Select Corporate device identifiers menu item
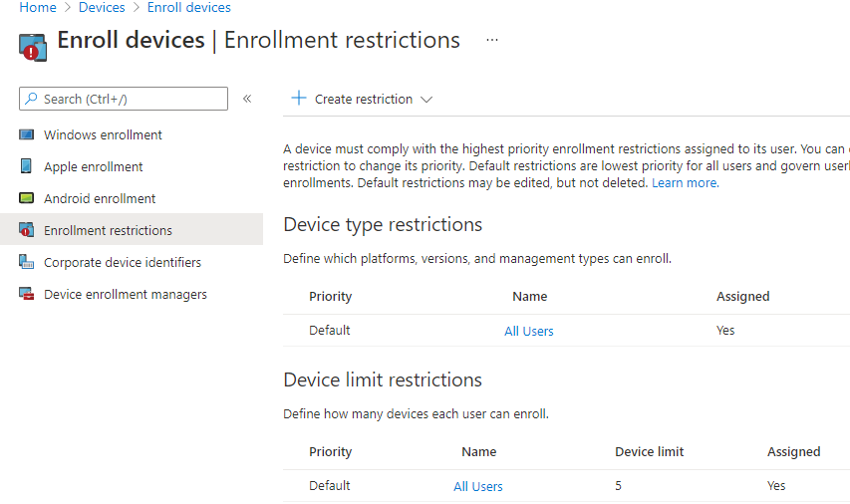 pos(123,263)
